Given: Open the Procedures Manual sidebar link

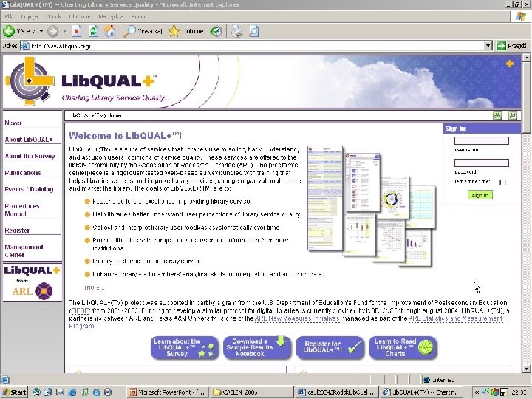Looking at the screenshot, I should coord(22,210).
